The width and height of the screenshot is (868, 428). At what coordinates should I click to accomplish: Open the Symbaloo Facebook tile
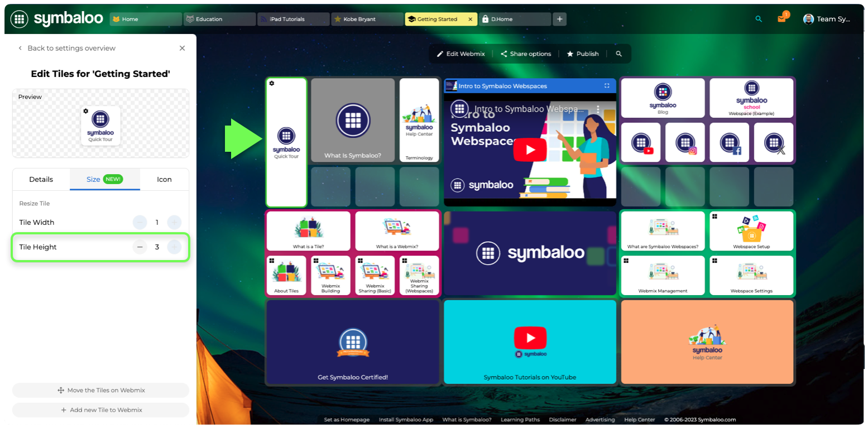point(730,142)
